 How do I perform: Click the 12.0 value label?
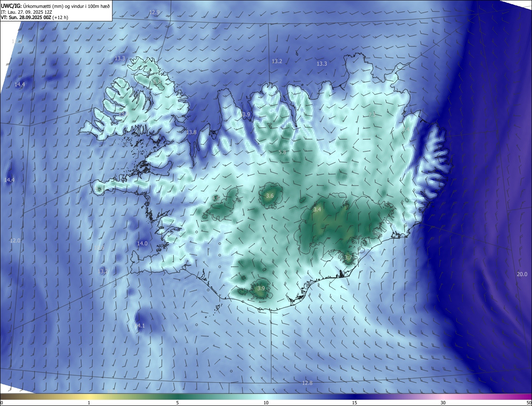(15, 241)
